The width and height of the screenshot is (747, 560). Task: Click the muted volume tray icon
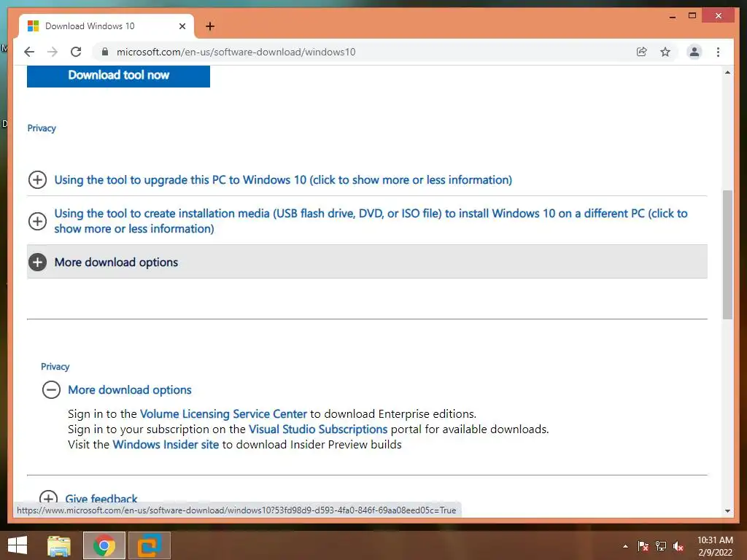[678, 546]
